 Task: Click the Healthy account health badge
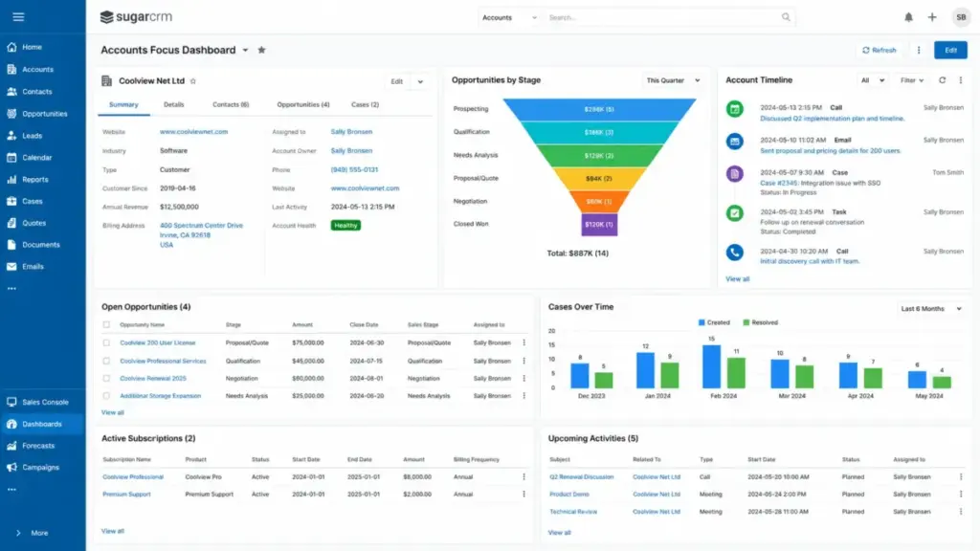[345, 225]
